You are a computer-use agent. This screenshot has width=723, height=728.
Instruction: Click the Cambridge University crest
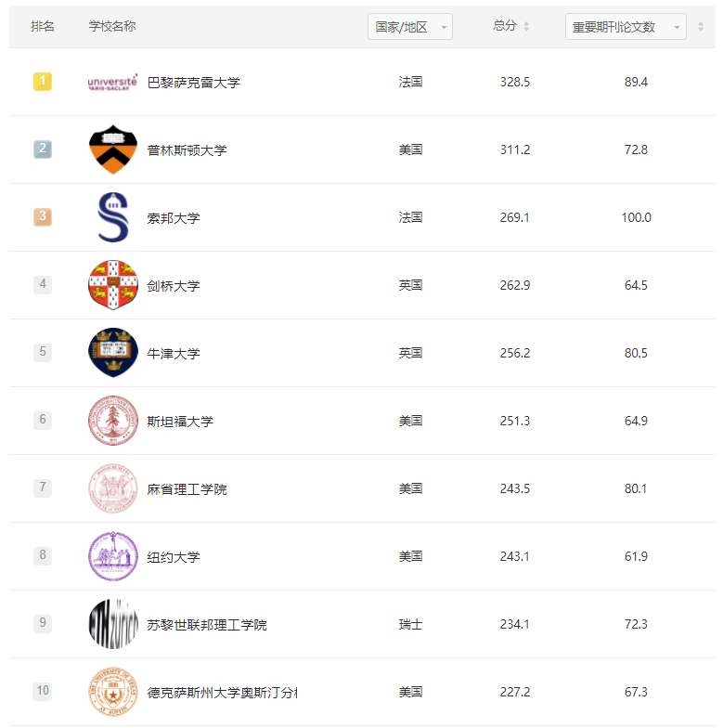[x=112, y=285]
